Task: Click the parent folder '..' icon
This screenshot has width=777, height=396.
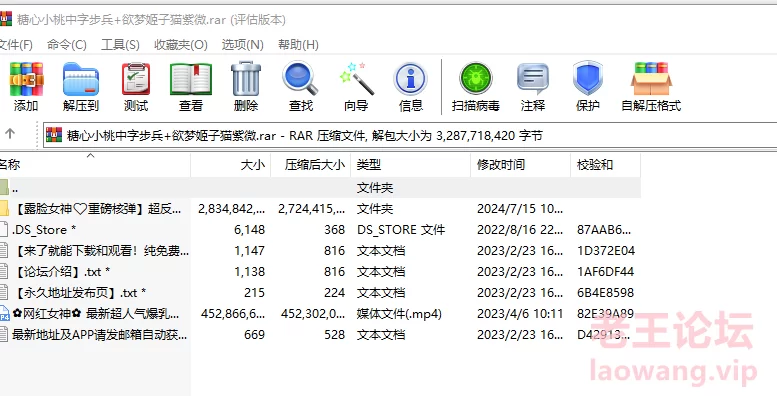Action: [4, 188]
